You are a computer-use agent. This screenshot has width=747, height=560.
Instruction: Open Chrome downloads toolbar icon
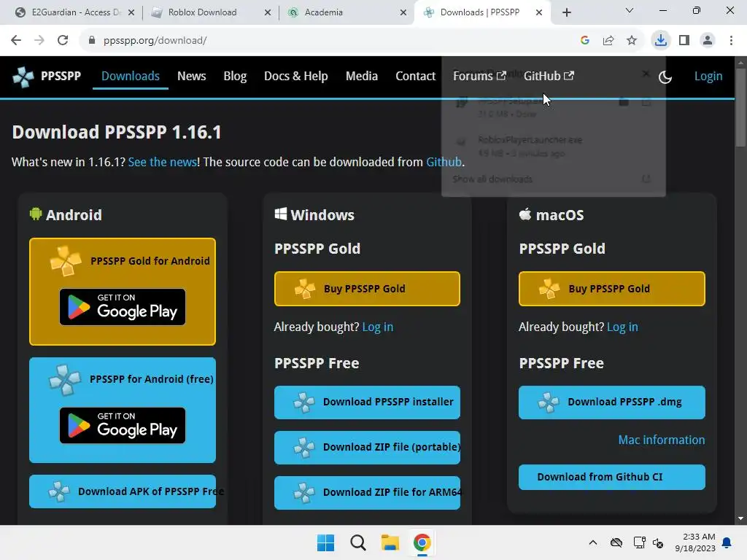coord(661,41)
